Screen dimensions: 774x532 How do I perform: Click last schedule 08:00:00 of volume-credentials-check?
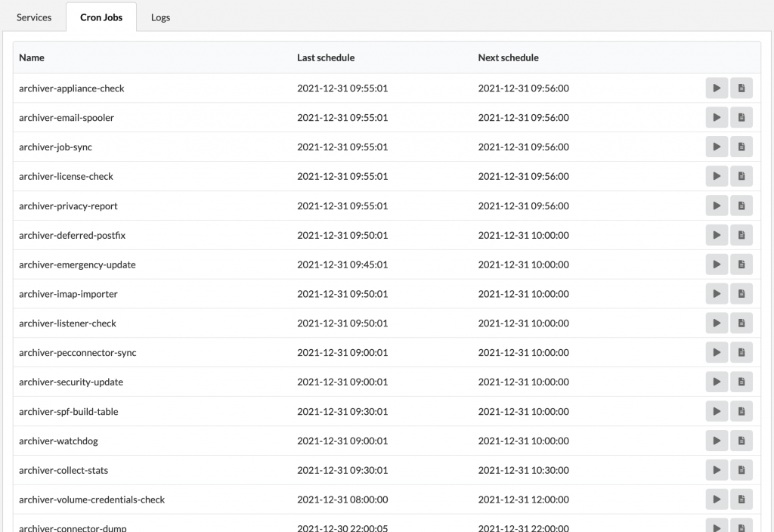pyautogui.click(x=342, y=500)
